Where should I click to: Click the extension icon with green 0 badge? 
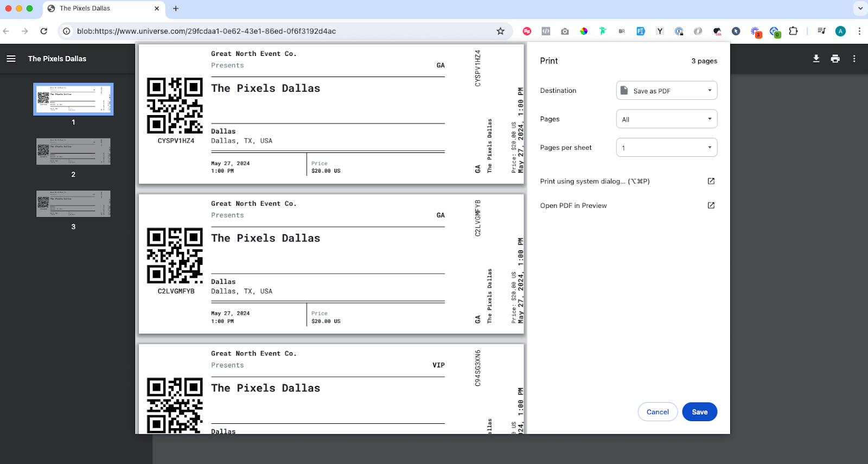pos(775,32)
